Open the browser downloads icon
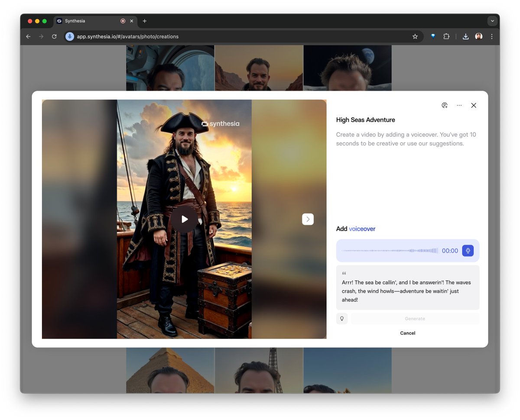The width and height of the screenshot is (520, 420). click(x=465, y=36)
